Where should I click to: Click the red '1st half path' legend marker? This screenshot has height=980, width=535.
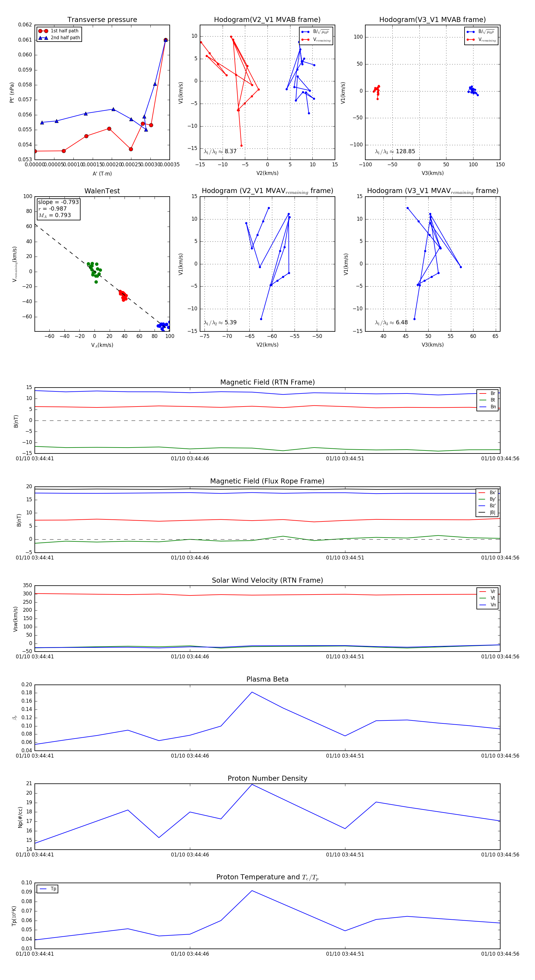click(x=43, y=31)
